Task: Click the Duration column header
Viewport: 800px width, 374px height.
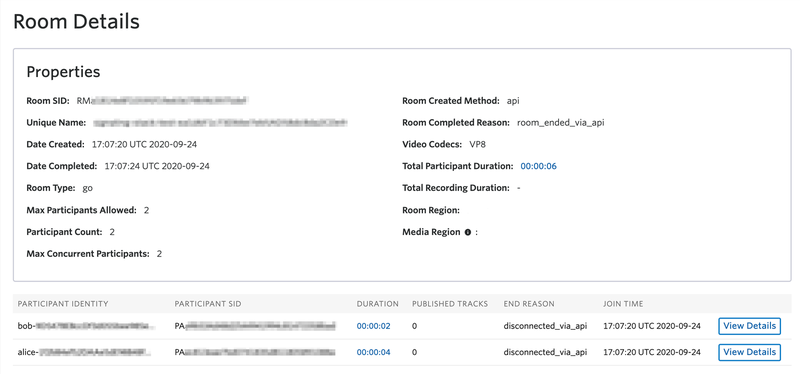Action: click(x=378, y=304)
